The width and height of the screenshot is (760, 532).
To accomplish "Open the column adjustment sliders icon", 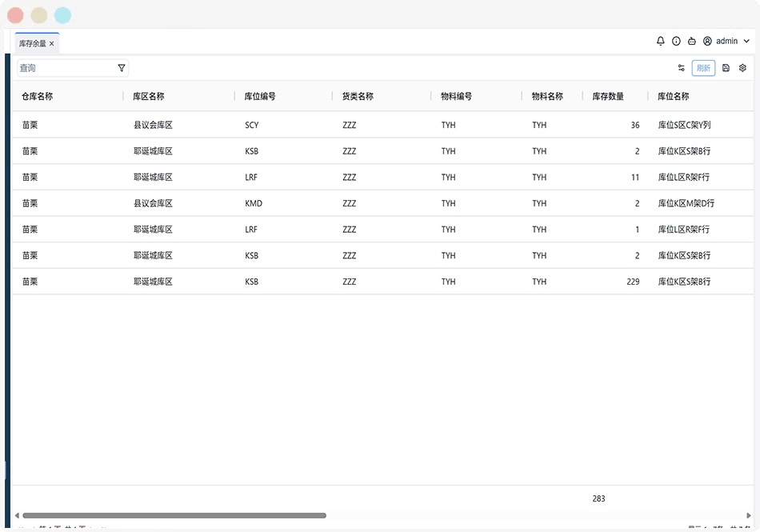I will click(x=681, y=68).
